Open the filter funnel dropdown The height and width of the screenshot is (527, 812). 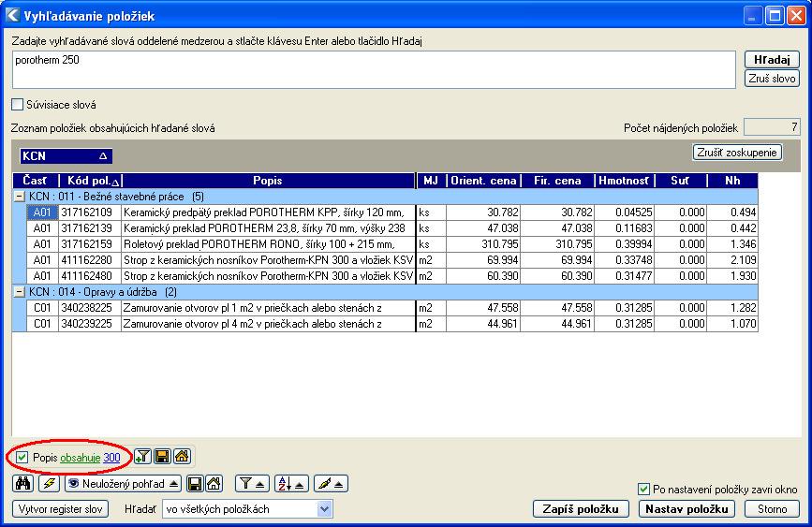(252, 484)
